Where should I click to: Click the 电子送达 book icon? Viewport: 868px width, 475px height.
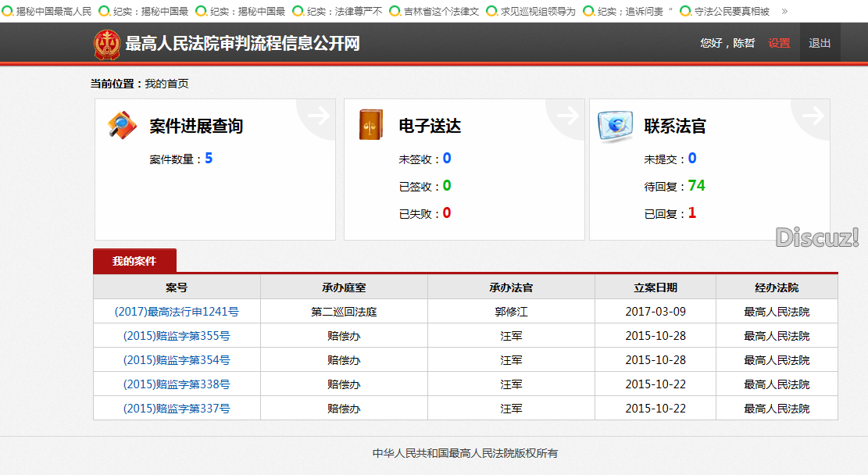click(x=371, y=124)
